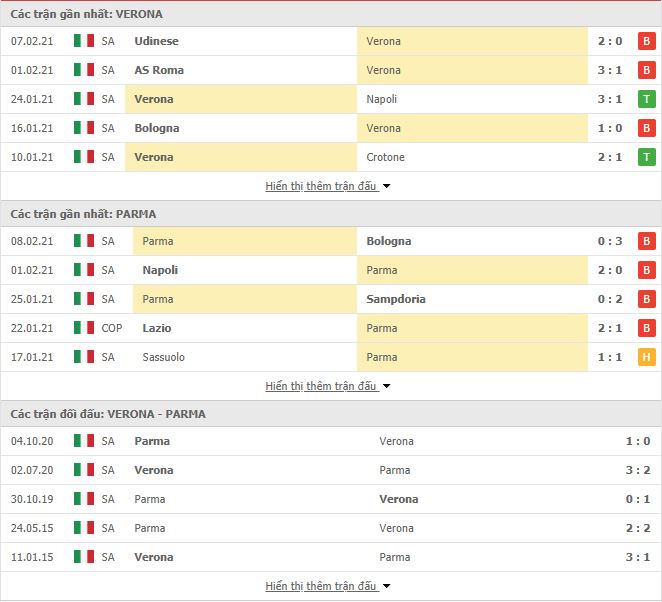
Task: Expand more Parma matches with the dropdown arrow
Action: [x=386, y=386]
